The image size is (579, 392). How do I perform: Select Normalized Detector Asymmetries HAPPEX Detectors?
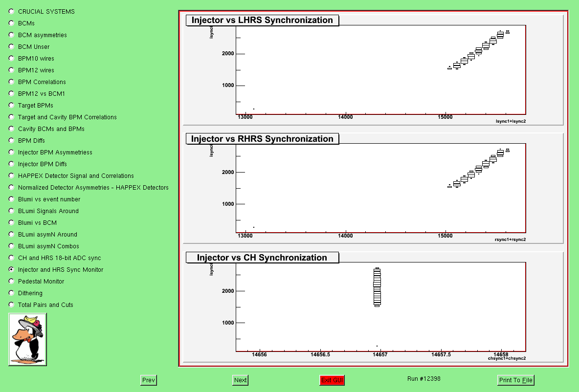[x=11, y=187]
